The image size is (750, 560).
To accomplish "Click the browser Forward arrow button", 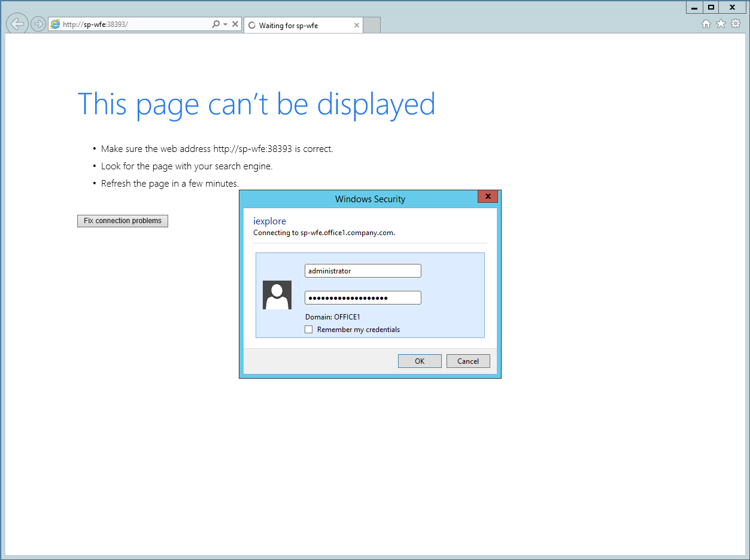I will click(38, 24).
